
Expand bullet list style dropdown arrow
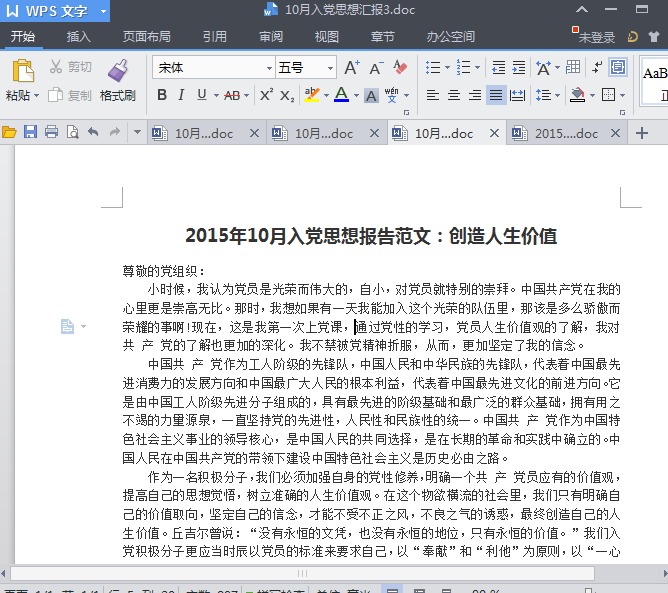click(447, 68)
